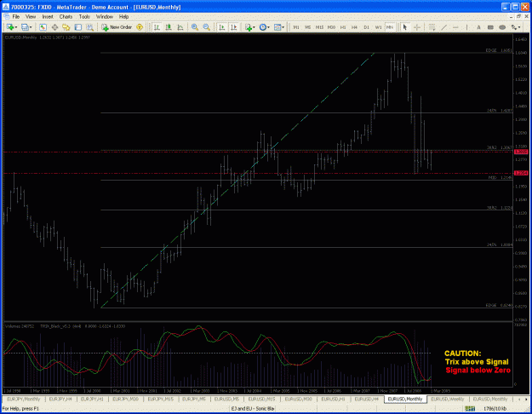Select the Horizontal Line tool

pos(455,27)
